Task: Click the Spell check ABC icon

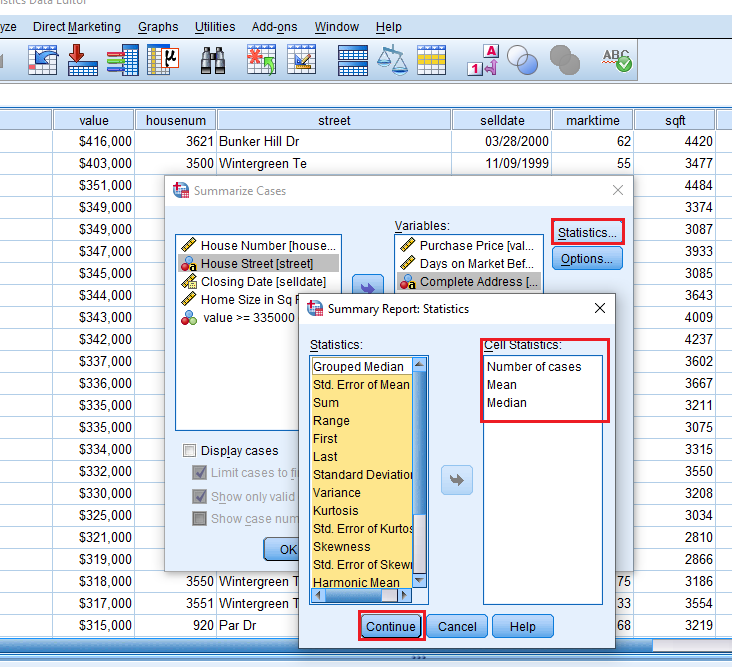Action: tap(616, 61)
